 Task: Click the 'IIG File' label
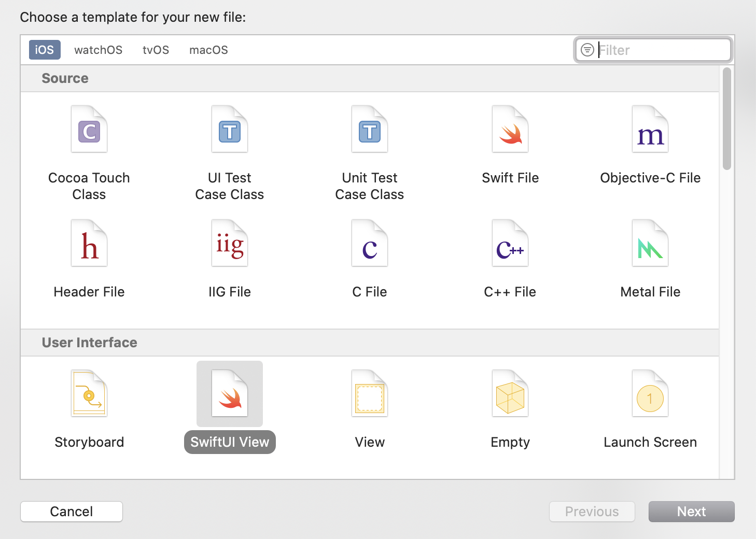click(230, 292)
